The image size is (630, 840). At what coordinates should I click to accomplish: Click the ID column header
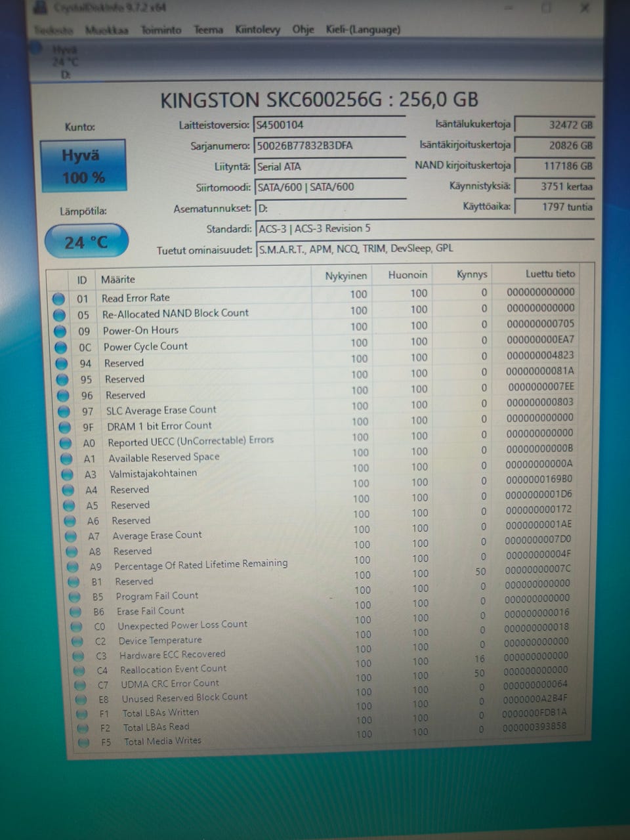point(82,280)
